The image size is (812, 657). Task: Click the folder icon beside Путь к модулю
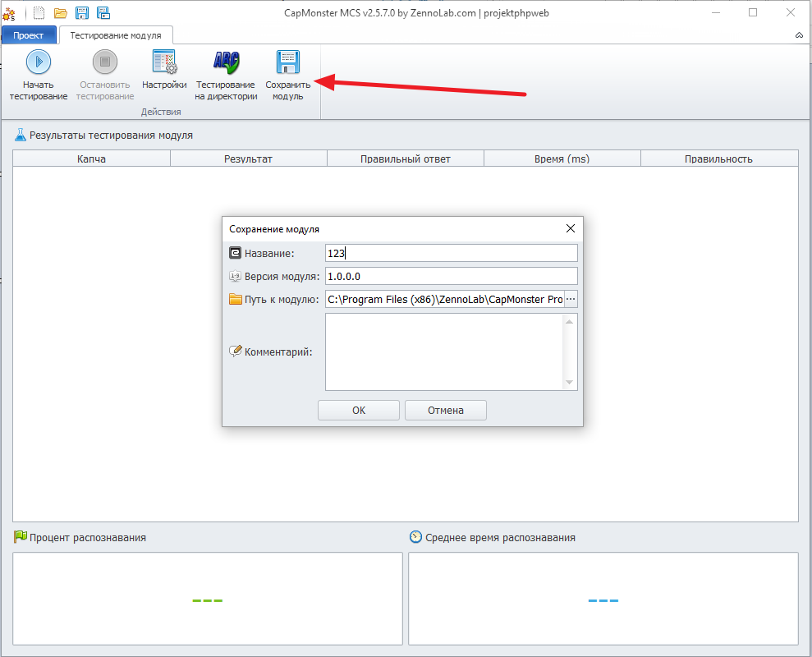click(235, 299)
